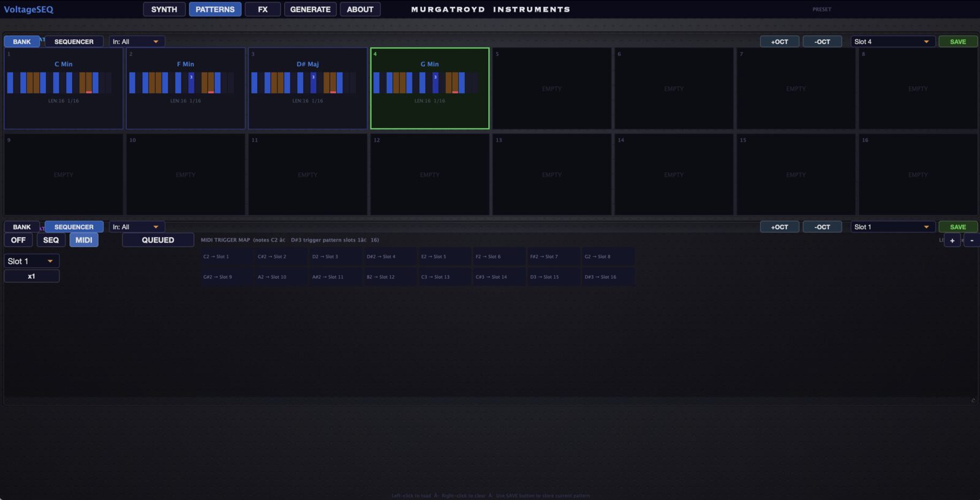Click the 'A2 → Slot 10' trigger cell
This screenshot has height=500, width=980.
[282, 277]
